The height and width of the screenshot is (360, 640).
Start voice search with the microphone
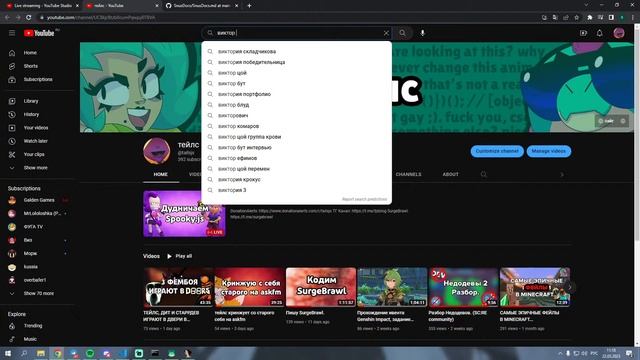tap(422, 33)
